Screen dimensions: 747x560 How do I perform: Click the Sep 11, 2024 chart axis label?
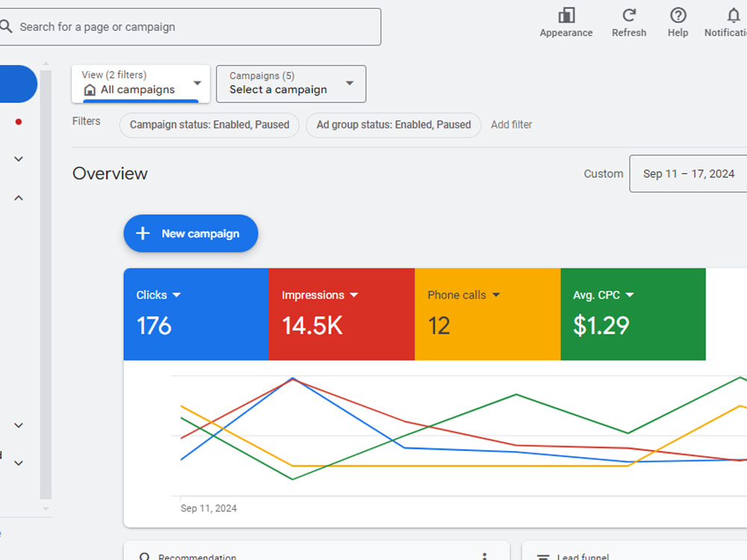point(208,508)
